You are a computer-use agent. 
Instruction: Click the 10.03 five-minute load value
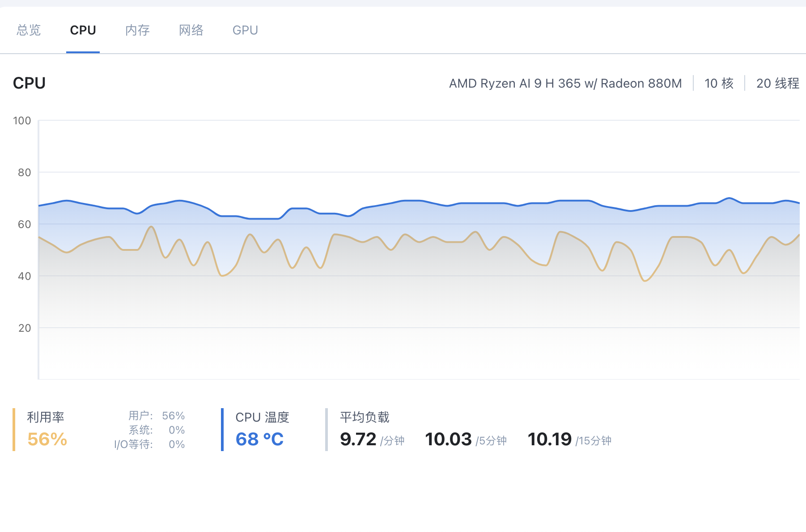tap(448, 439)
